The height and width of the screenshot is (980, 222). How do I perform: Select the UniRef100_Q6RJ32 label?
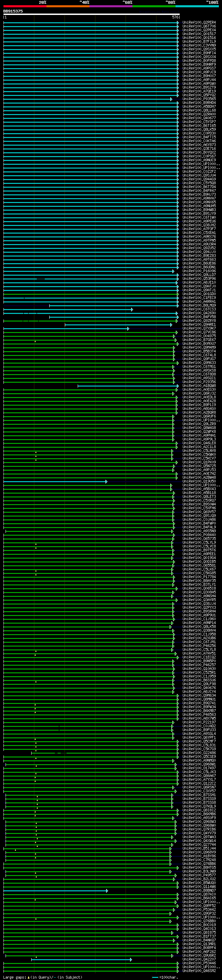tap(199, 394)
